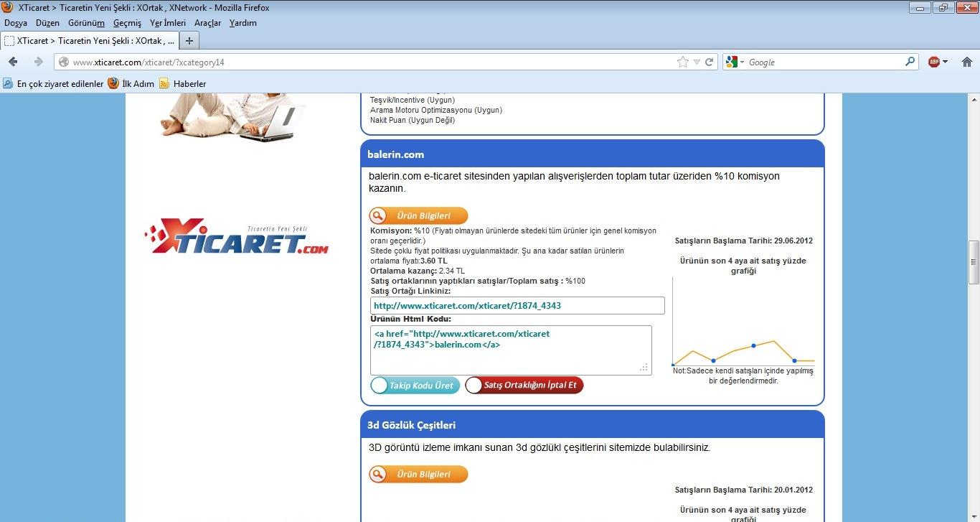Click the Ortalama kazanç: 2.34 TL text
Screen dimensions: 980x522
click(x=418, y=271)
